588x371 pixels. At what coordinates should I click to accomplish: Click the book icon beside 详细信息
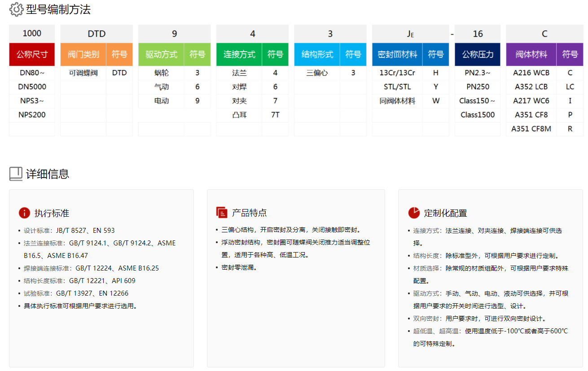point(16,174)
